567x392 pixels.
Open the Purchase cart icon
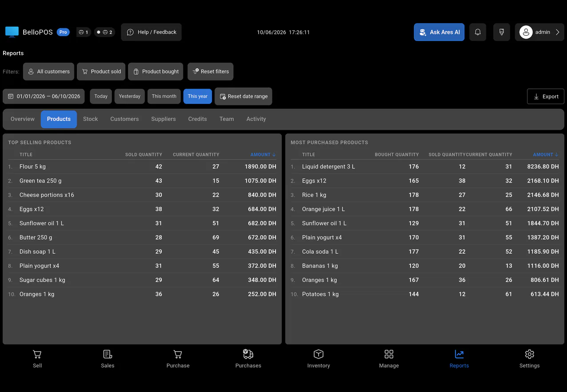point(178,354)
